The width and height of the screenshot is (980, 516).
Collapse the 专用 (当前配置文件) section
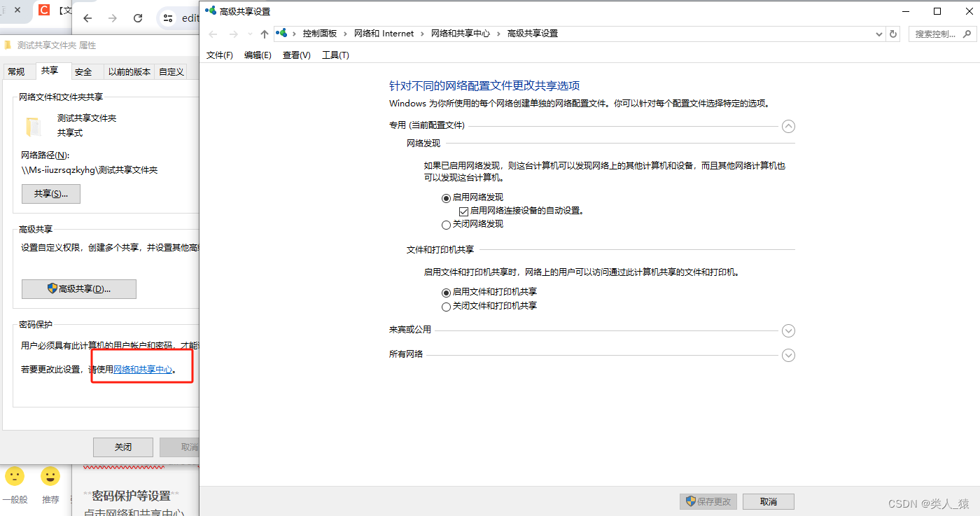click(x=788, y=126)
